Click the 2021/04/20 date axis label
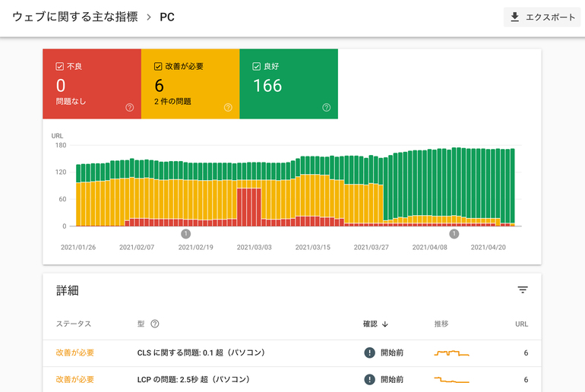This screenshot has height=392, width=585. click(488, 248)
